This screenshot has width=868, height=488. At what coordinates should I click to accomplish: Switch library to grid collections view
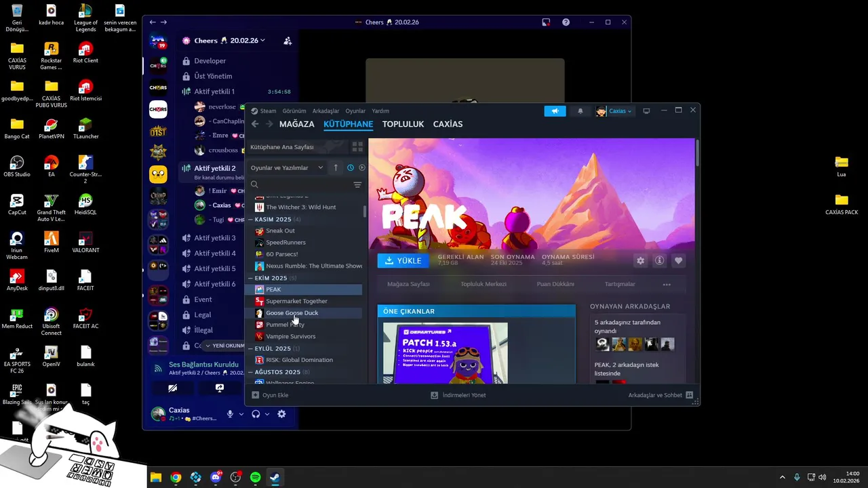pos(357,147)
